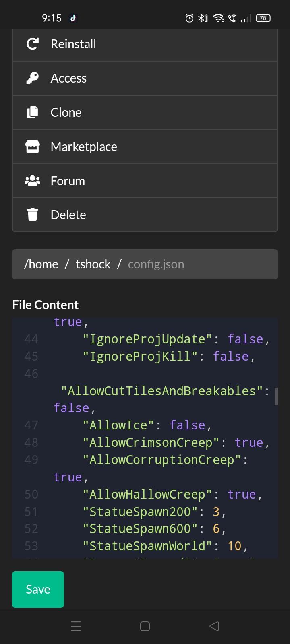The image size is (290, 644).
Task: Click the Delete trash can icon
Action: (33, 215)
